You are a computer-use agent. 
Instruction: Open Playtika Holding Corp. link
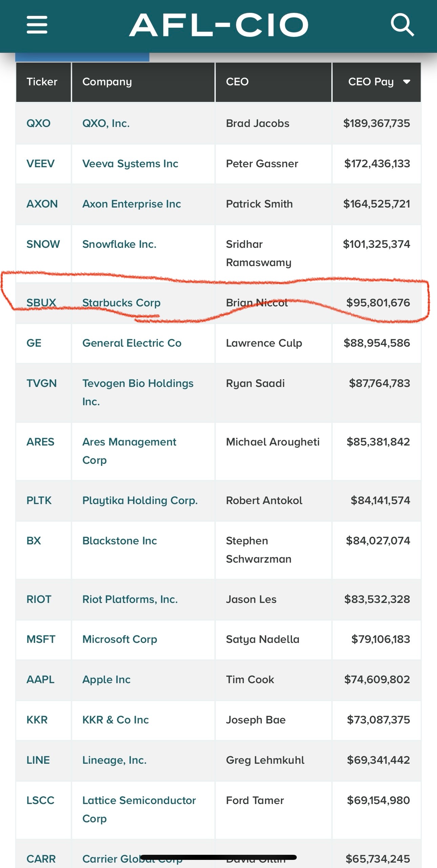click(x=140, y=501)
